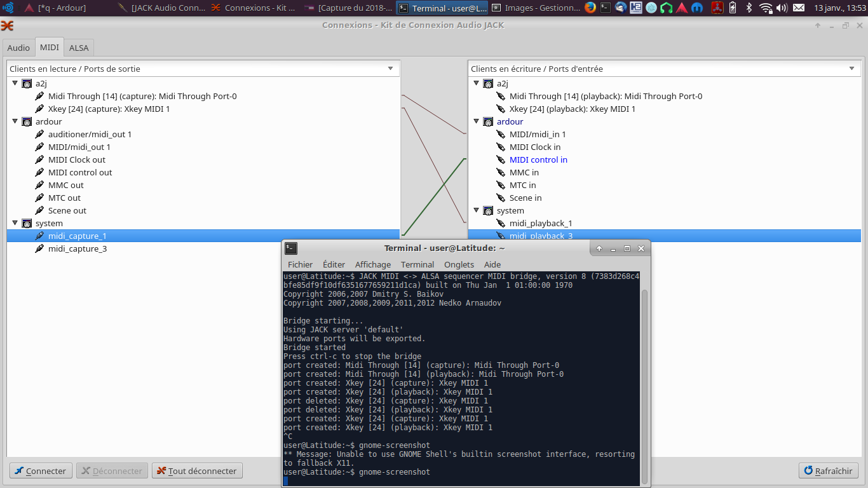Click the plug icon beside MIDI control in
This screenshot has width=868, height=488.
click(x=501, y=159)
